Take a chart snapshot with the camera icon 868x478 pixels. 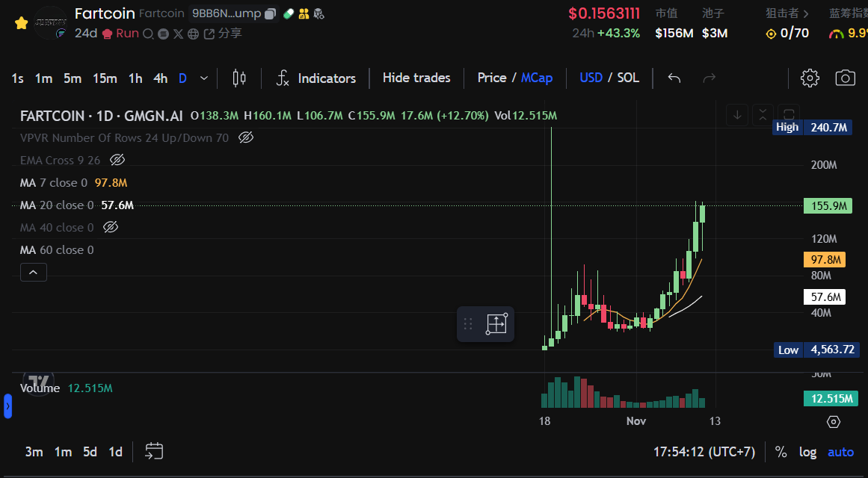(x=846, y=78)
